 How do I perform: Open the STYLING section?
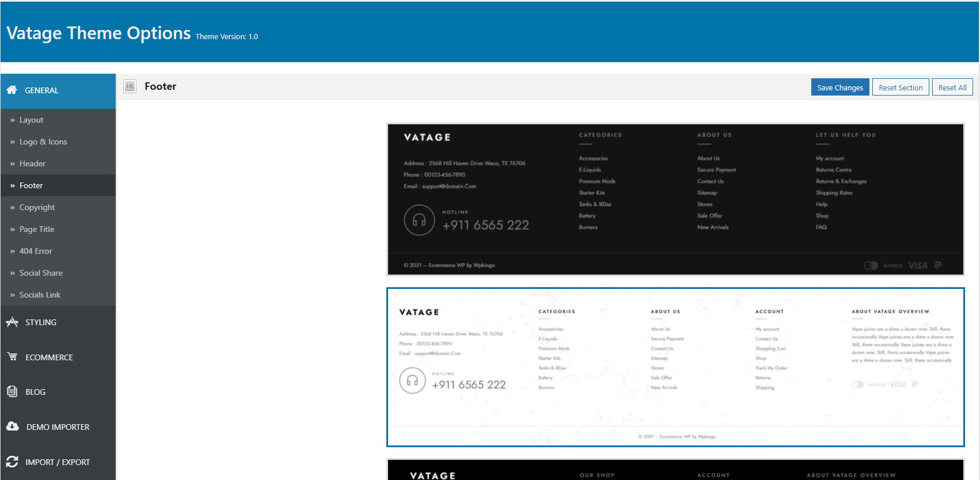click(58, 322)
